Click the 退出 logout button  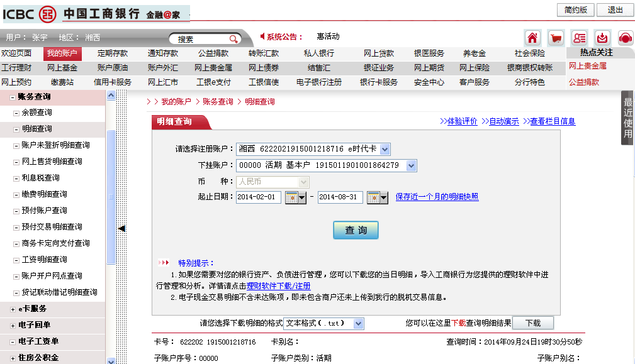click(615, 10)
